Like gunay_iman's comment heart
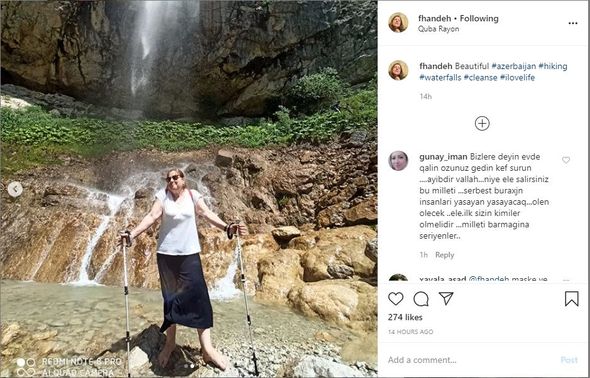This screenshot has height=378, width=590. point(566,160)
